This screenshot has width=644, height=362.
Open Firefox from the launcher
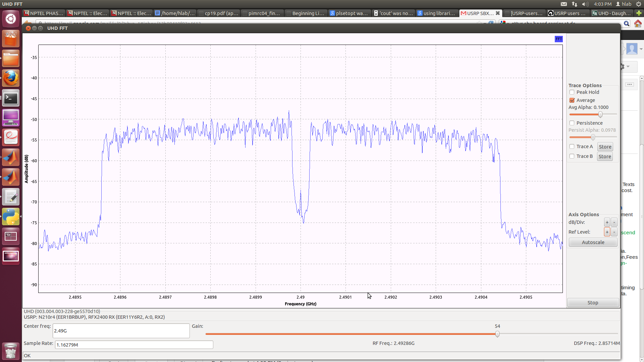(11, 78)
